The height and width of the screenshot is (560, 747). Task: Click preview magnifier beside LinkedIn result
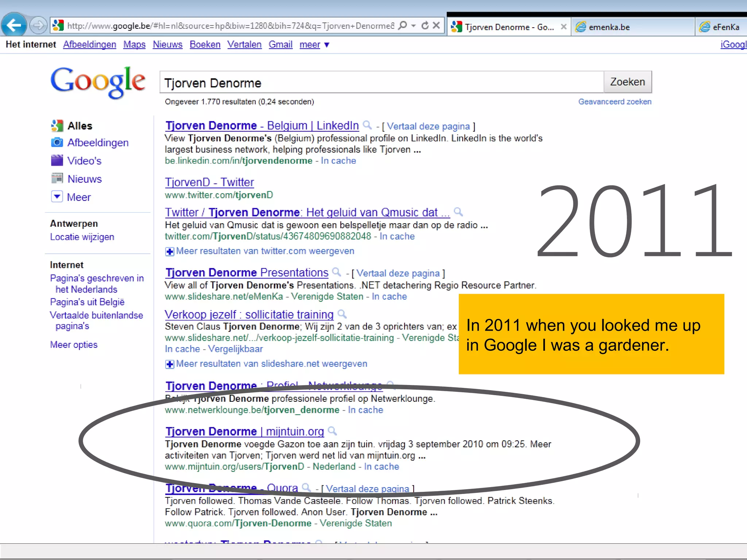367,125
